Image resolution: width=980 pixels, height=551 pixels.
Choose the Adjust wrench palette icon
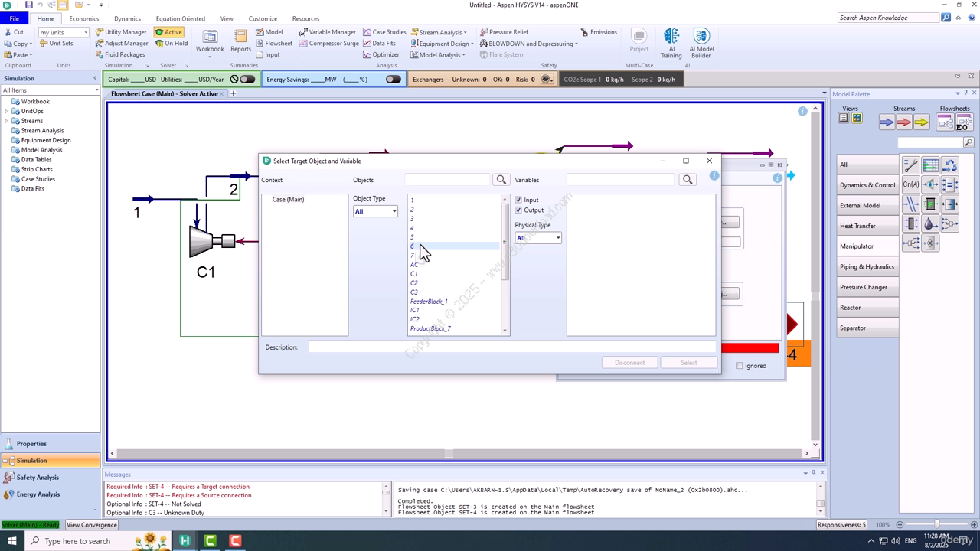click(x=910, y=165)
